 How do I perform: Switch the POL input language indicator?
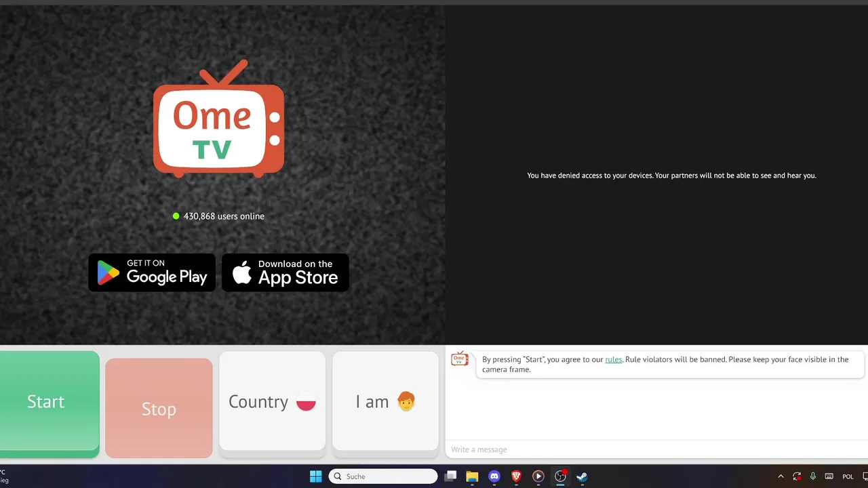(x=848, y=476)
